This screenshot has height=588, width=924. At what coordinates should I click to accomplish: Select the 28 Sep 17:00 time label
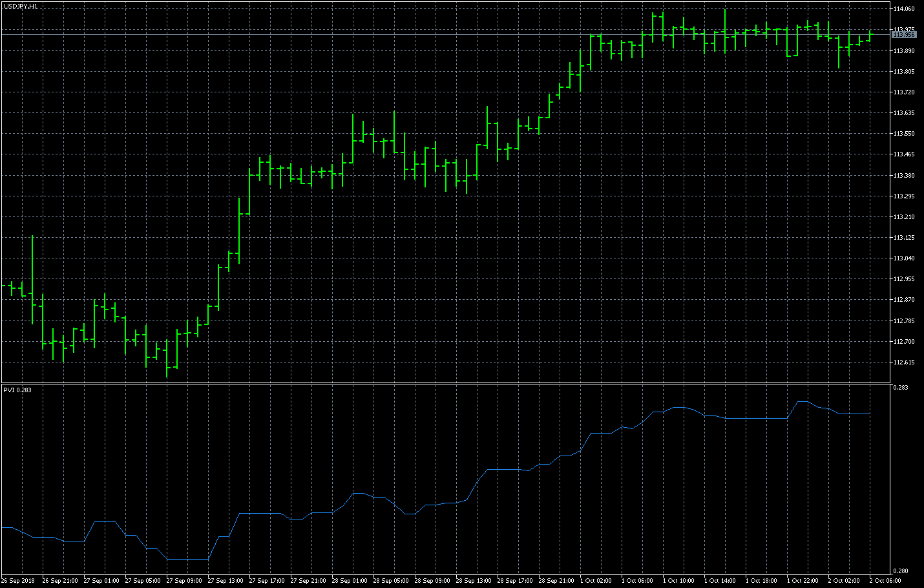[515, 581]
